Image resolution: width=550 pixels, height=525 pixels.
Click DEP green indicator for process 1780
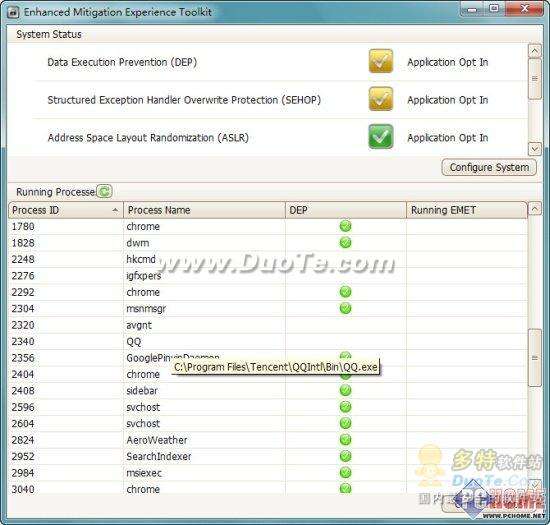(x=346, y=226)
